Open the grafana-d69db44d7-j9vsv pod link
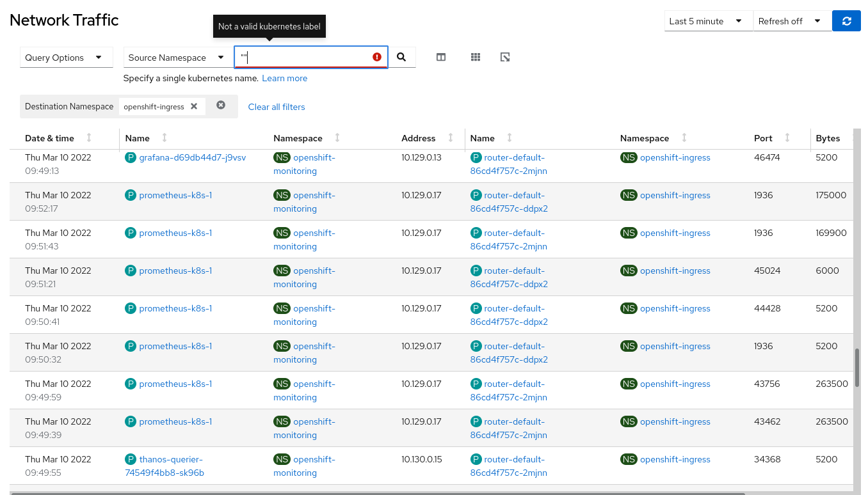 point(192,158)
